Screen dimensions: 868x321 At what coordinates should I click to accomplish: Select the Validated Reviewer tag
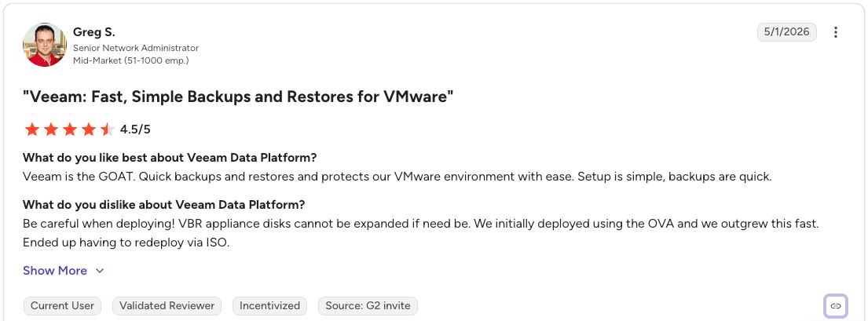click(167, 305)
